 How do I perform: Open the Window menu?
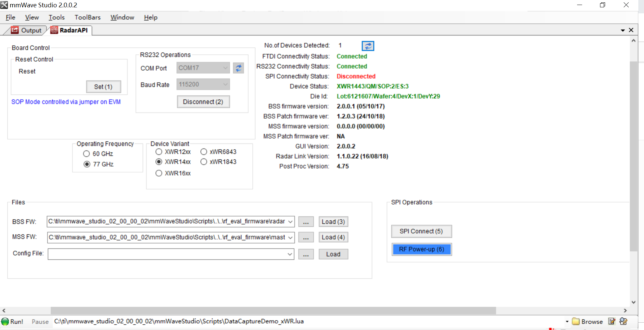(122, 17)
